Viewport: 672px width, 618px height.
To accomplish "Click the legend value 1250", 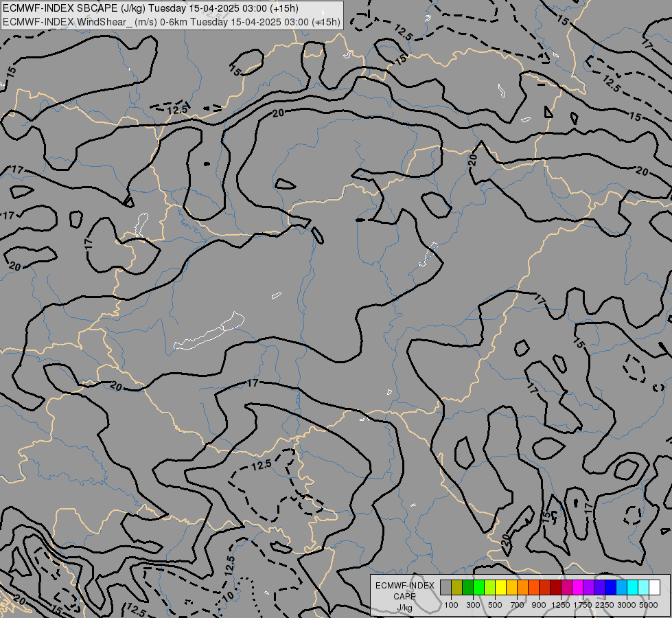I will (x=561, y=605).
